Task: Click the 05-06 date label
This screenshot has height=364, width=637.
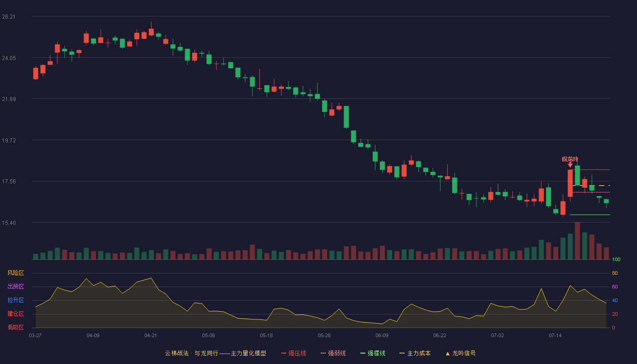Action: (208, 335)
